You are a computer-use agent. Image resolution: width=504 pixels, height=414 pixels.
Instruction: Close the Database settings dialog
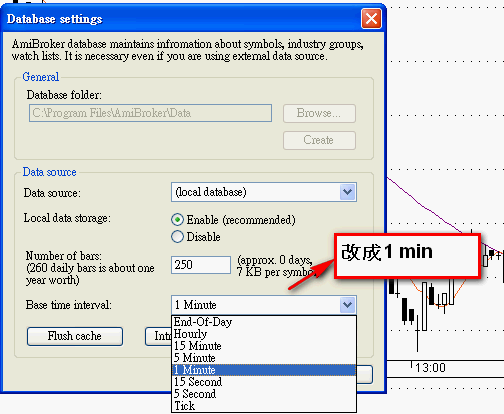[x=371, y=18]
